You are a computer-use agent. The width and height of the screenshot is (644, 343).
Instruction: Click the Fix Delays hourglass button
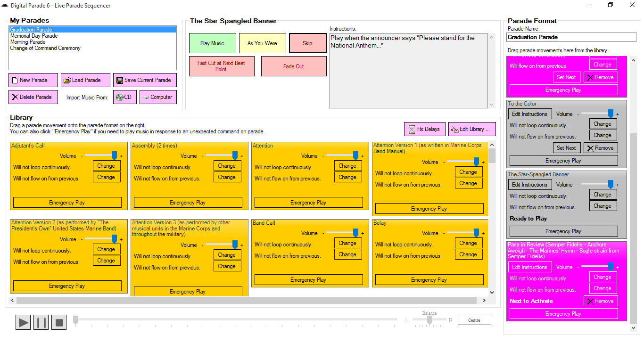pyautogui.click(x=424, y=129)
